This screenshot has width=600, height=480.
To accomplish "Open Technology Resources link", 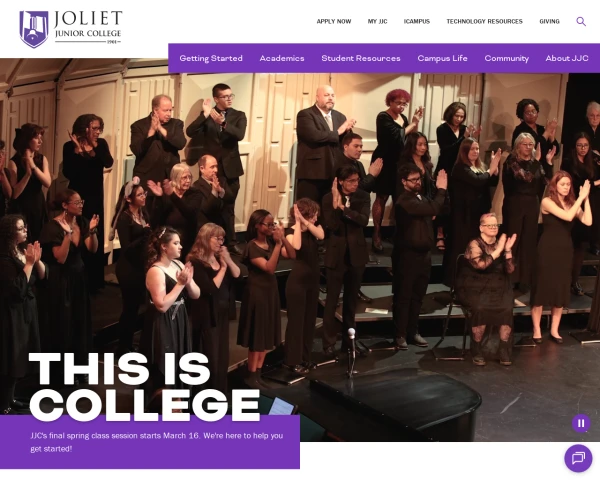I will click(x=484, y=21).
